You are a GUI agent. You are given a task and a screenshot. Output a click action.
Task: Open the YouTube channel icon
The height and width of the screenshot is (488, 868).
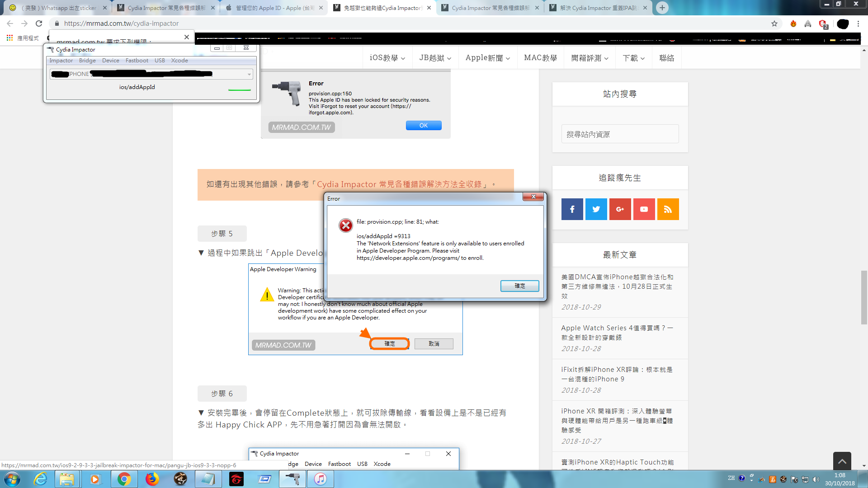click(x=644, y=209)
